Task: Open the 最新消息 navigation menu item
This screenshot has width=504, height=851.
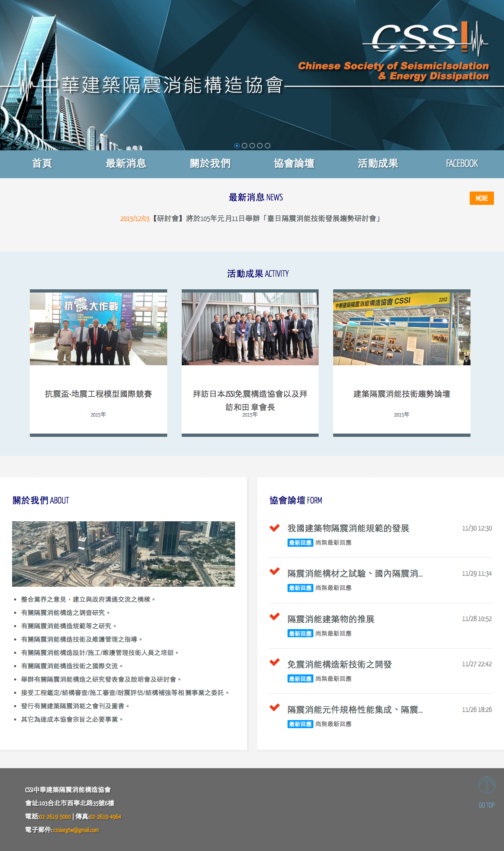Action: (x=126, y=164)
